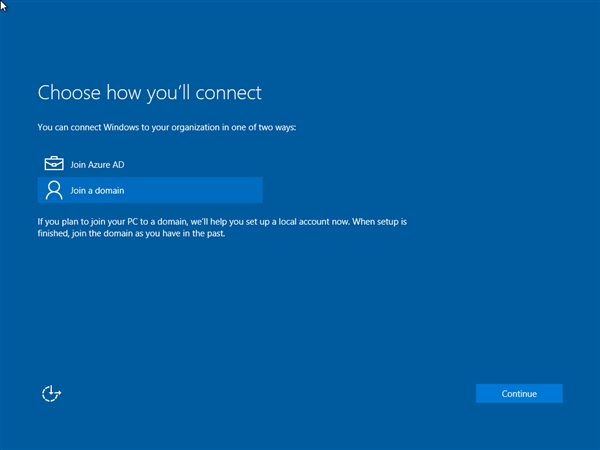Click the empty area right of Join Azure AD
Image resolution: width=600 pixels, height=450 pixels.
200,164
